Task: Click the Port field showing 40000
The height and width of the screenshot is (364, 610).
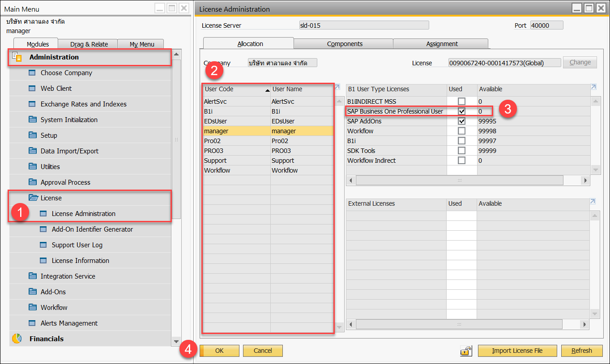Action: click(x=546, y=25)
